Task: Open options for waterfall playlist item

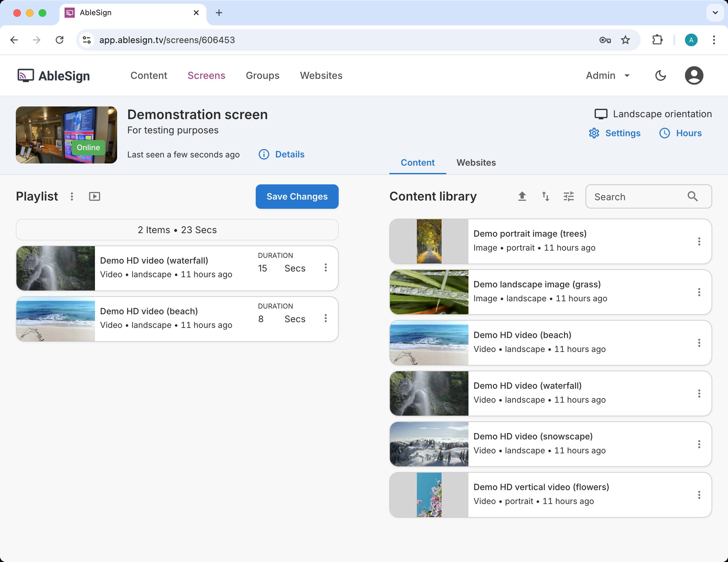Action: click(x=326, y=267)
